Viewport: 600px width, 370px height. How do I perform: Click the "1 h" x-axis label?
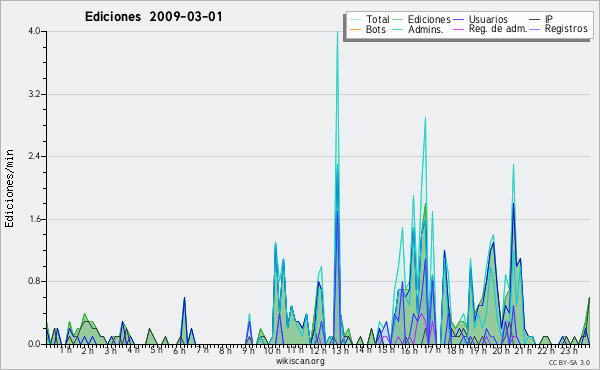pos(65,350)
